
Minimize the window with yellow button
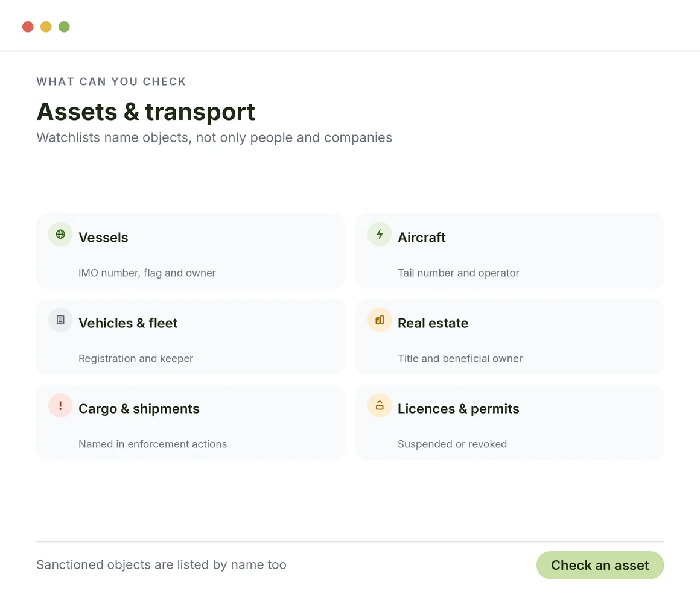(x=46, y=27)
